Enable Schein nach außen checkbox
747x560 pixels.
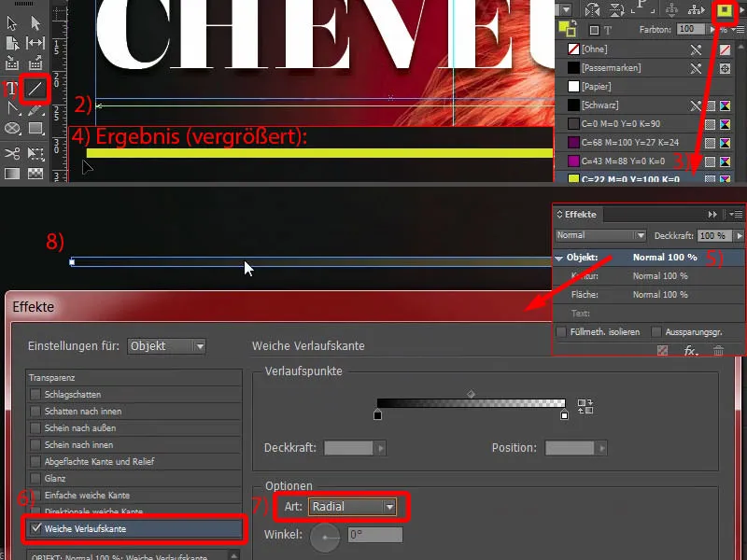pos(35,427)
